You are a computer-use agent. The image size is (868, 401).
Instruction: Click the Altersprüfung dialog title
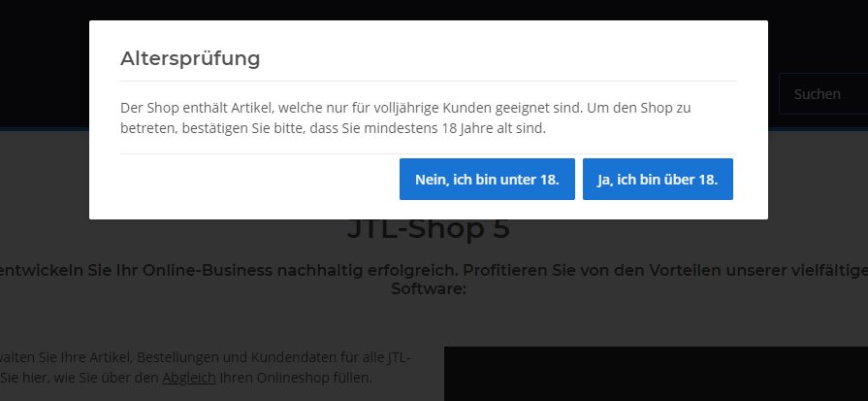(190, 58)
